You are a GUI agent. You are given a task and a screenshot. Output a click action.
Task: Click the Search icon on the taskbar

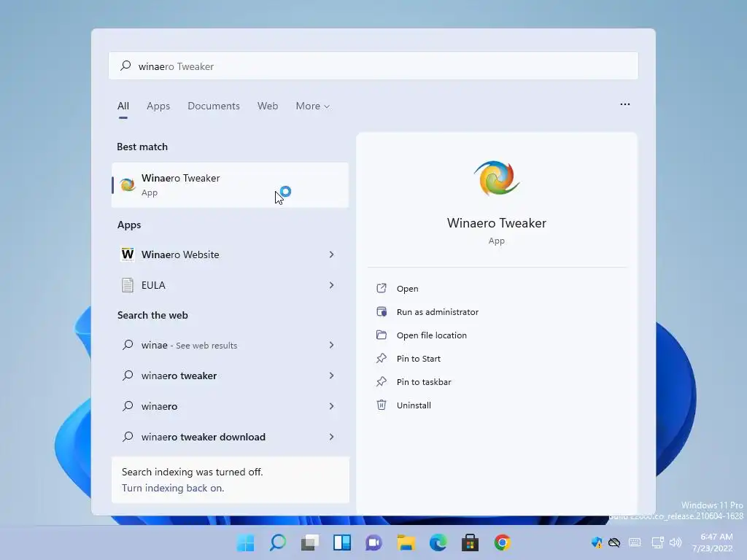click(x=278, y=542)
